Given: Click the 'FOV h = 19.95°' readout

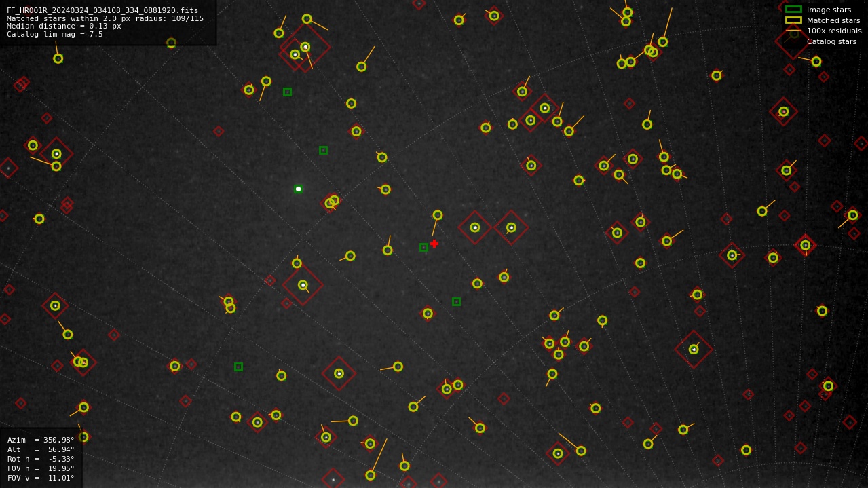Looking at the screenshot, I should point(41,468).
